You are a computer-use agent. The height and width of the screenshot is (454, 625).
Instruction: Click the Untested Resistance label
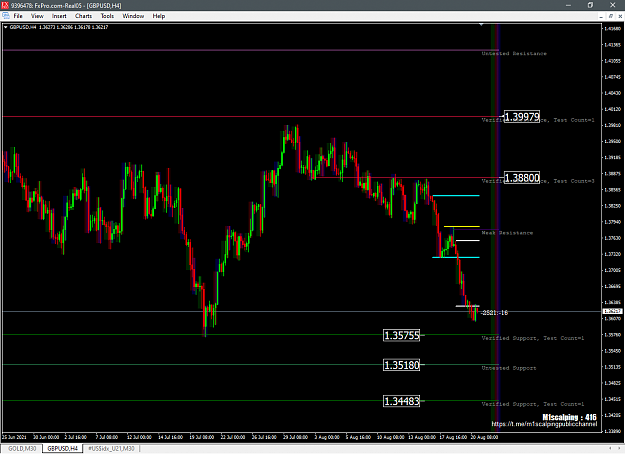click(514, 53)
